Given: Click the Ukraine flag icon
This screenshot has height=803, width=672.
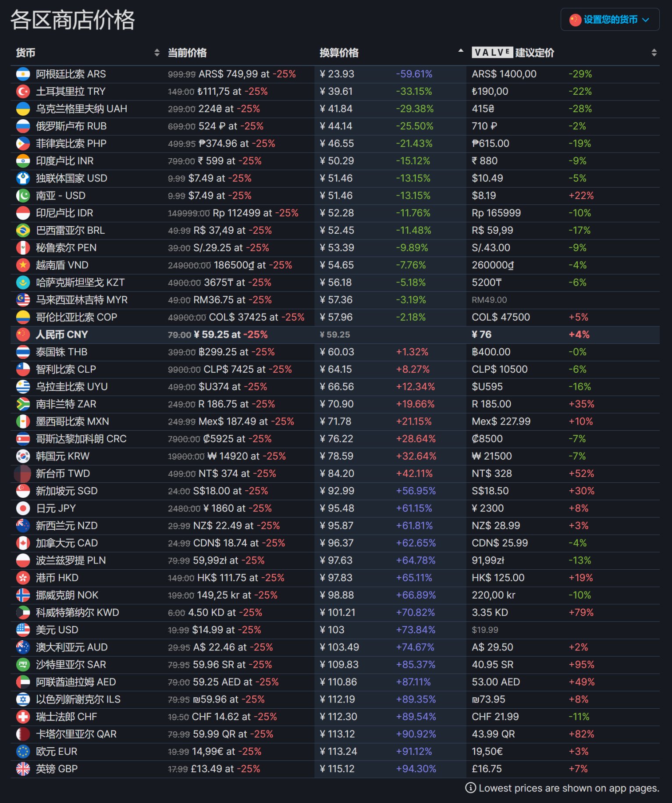Looking at the screenshot, I should point(23,109).
